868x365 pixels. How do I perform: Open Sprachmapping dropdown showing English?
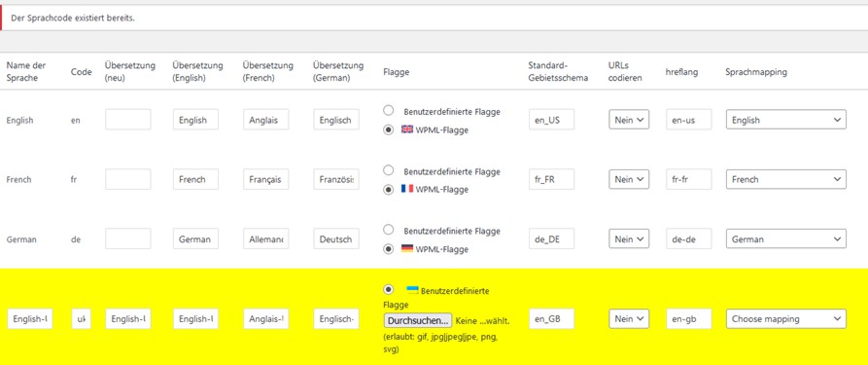[786, 120]
